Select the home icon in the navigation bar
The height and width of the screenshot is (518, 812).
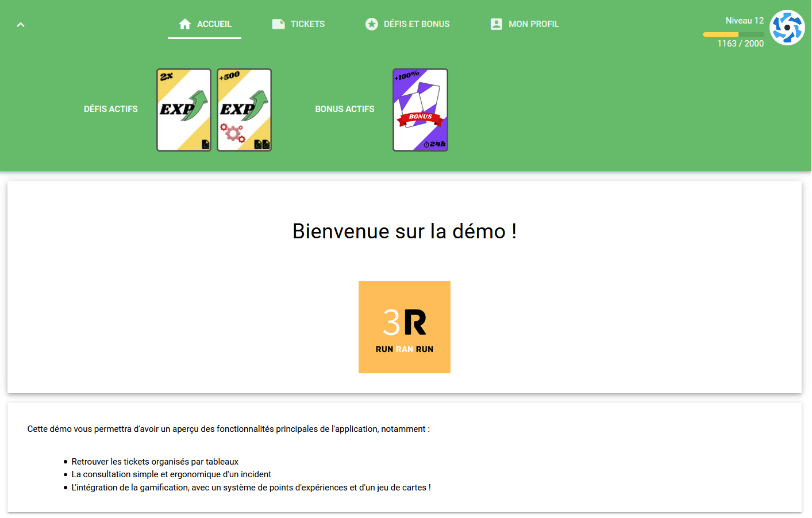tap(184, 24)
